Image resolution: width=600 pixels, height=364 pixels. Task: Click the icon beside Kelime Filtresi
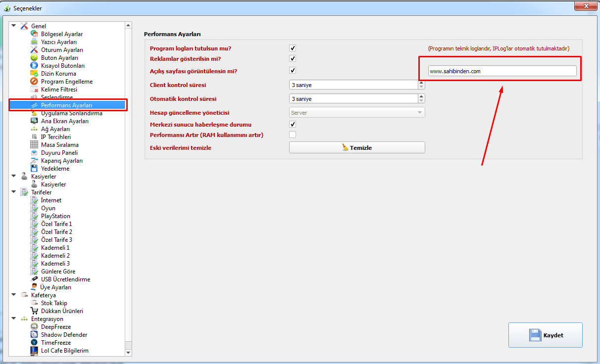pyautogui.click(x=34, y=90)
